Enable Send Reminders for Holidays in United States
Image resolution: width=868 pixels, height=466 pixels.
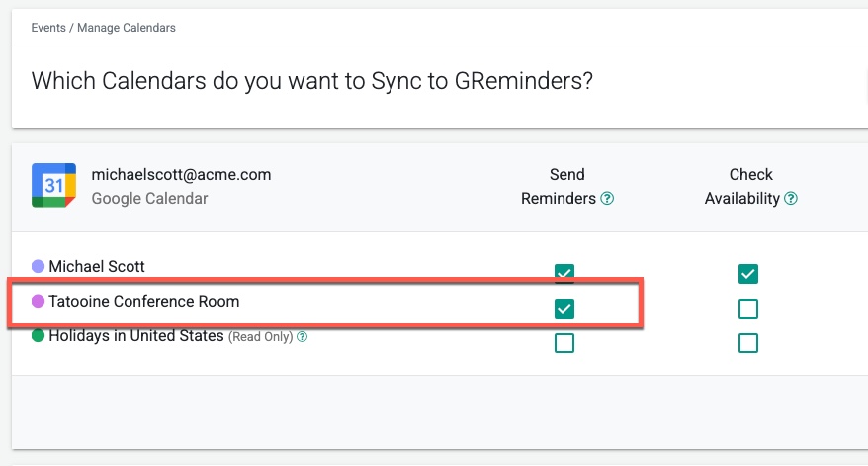(x=564, y=343)
